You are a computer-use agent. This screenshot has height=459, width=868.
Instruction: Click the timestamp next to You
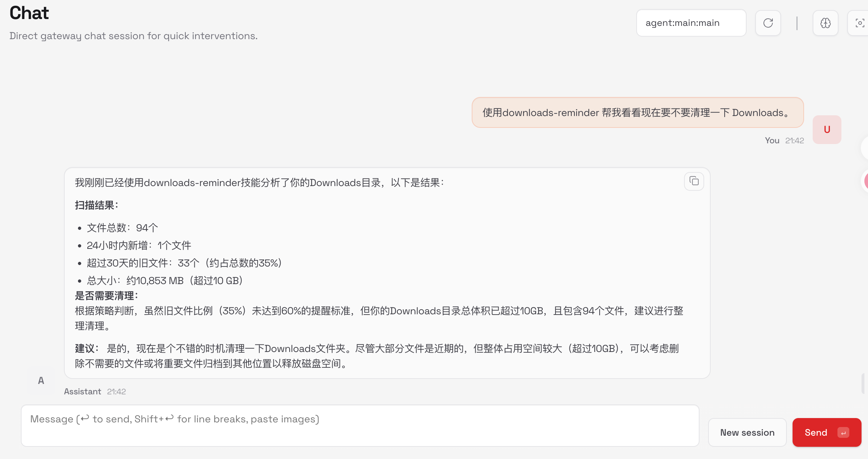(794, 140)
